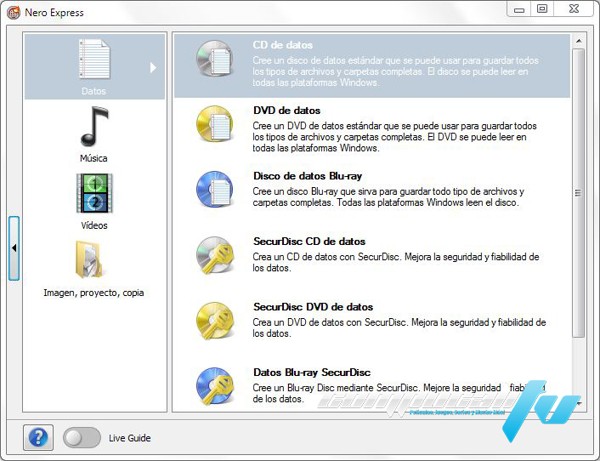The width and height of the screenshot is (600, 461).
Task: Click the vertical scrollbar thumb in project list
Action: point(578,193)
